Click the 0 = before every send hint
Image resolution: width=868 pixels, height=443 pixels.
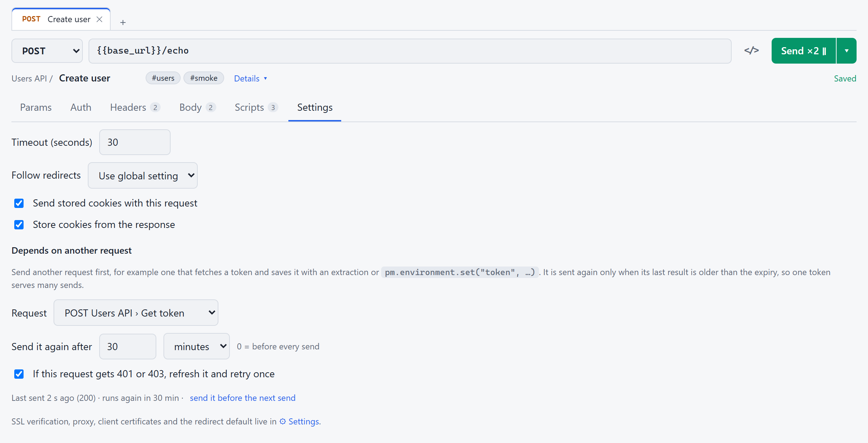pyautogui.click(x=278, y=347)
